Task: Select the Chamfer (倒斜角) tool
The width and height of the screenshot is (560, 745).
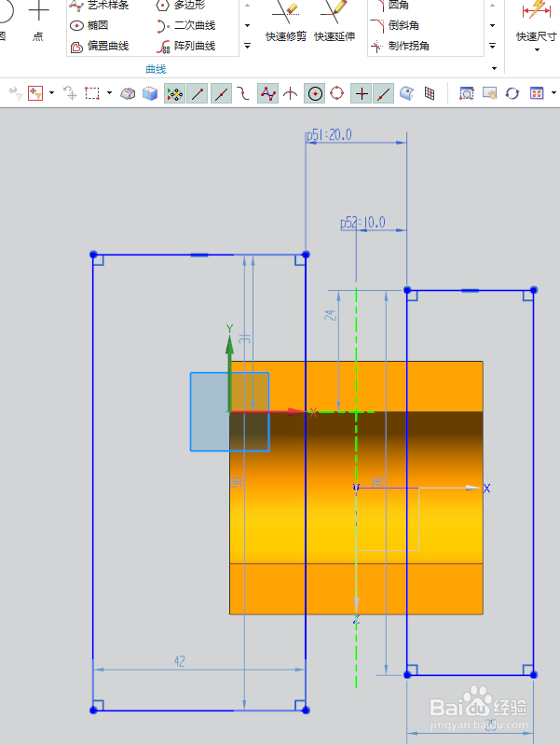Action: pos(396,25)
